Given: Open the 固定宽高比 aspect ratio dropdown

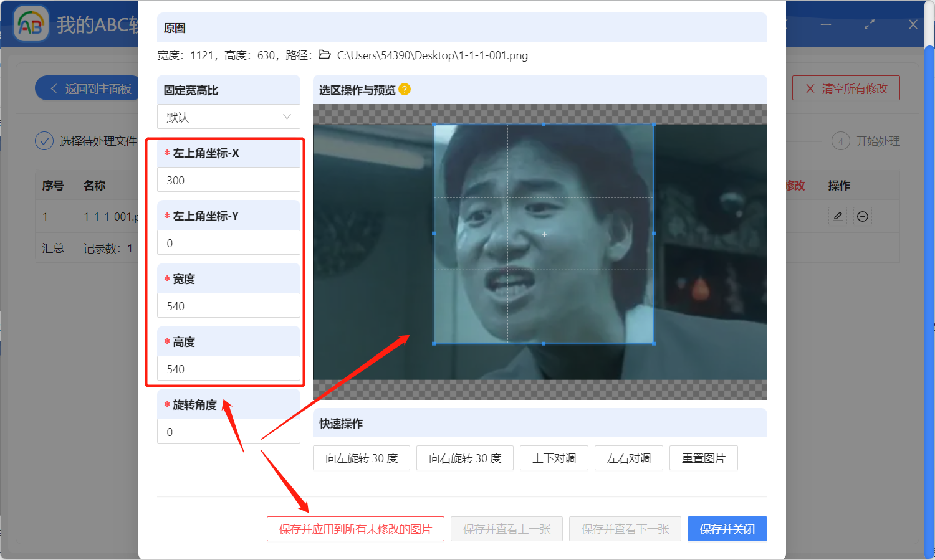Looking at the screenshot, I should pos(228,116).
